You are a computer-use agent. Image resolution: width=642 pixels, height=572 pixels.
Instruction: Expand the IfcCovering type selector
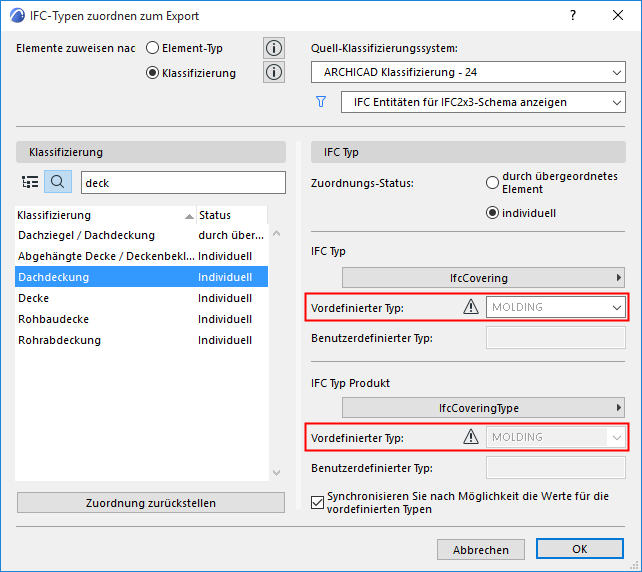pos(486,277)
